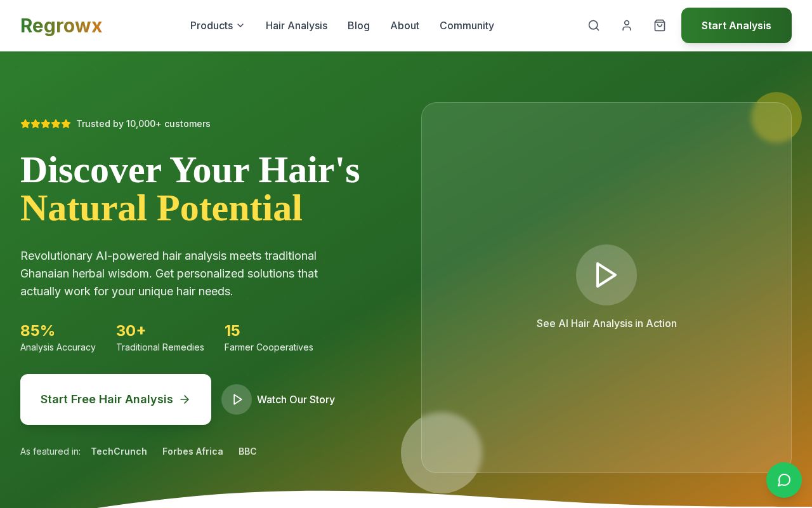Click Trusted by 10,000+ customers text
This screenshot has width=812, height=508.
pos(143,124)
